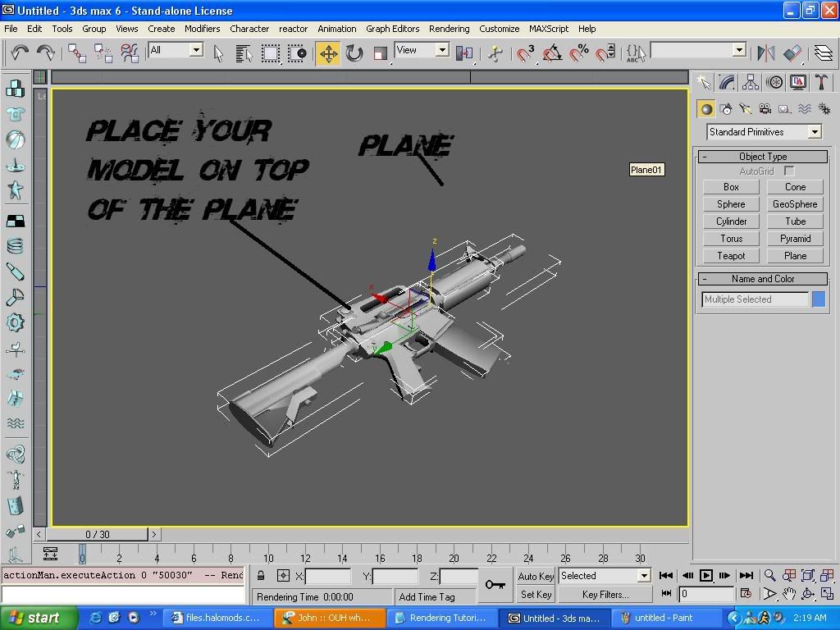Toggle the Auto Key animation mode
840x630 pixels.
[536, 576]
